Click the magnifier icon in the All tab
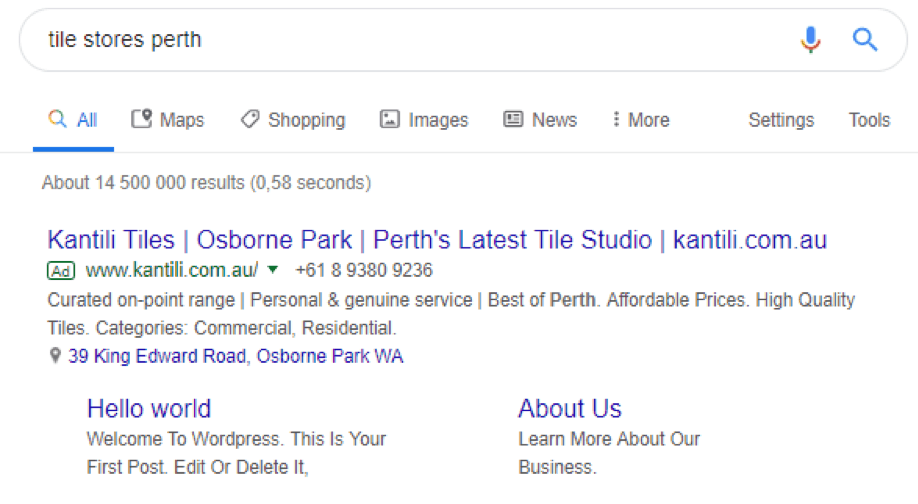Viewport: 918px width, 504px height. click(x=57, y=119)
